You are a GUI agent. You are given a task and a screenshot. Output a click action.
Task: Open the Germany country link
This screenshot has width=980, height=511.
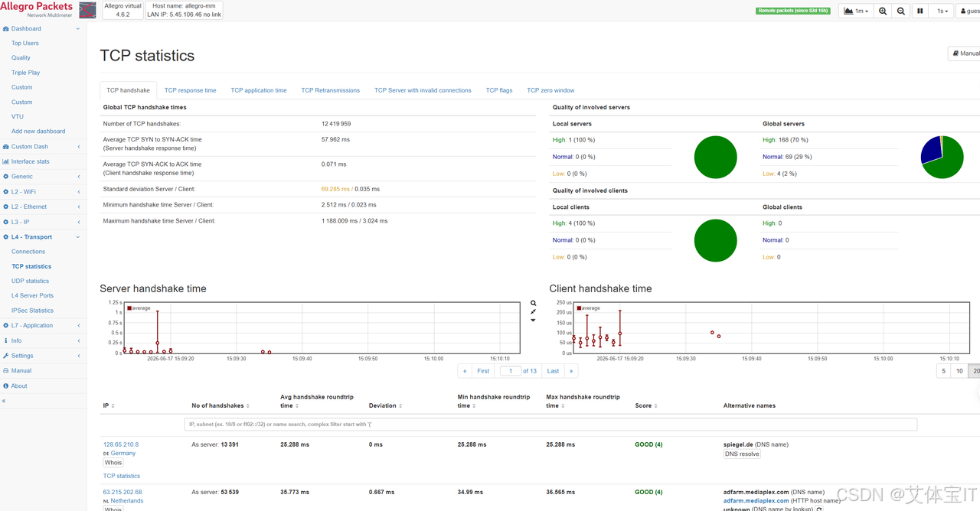[x=123, y=454]
